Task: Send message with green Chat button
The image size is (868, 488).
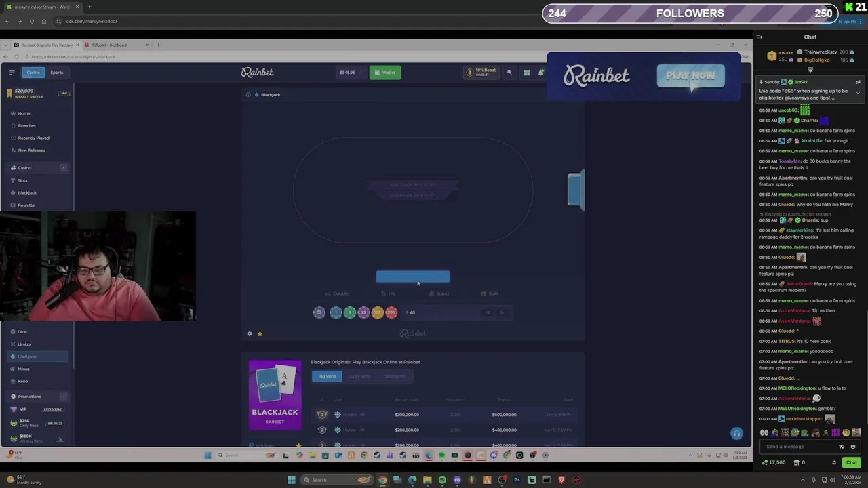Action: coord(852,462)
